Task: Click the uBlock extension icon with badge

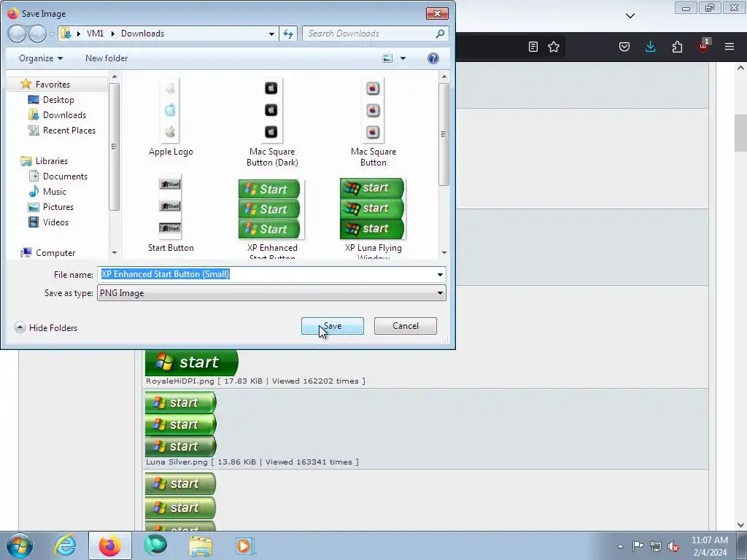Action: pyautogui.click(x=704, y=46)
